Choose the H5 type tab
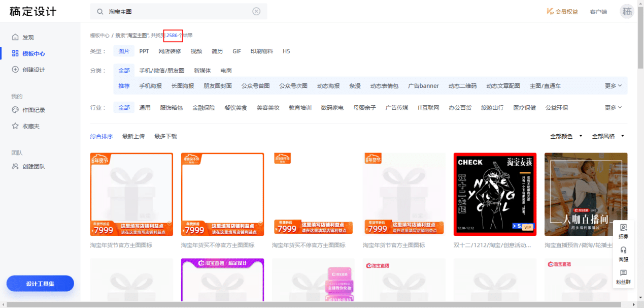This screenshot has height=308, width=644. pyautogui.click(x=286, y=51)
